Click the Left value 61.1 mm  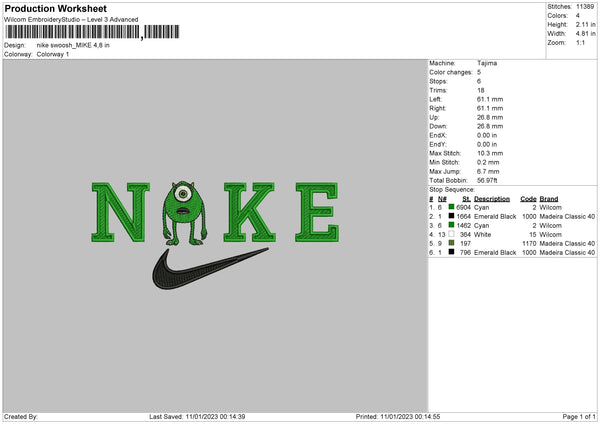pyautogui.click(x=490, y=99)
